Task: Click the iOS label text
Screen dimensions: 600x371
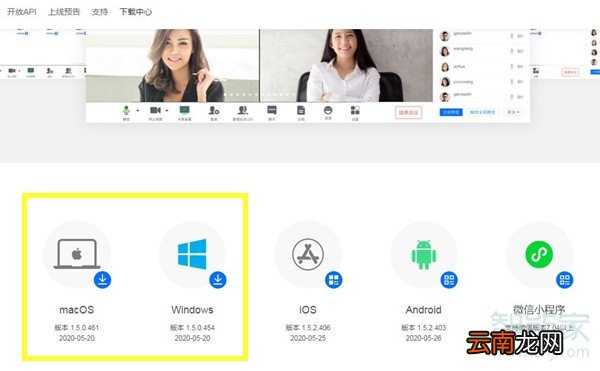Action: [x=308, y=310]
